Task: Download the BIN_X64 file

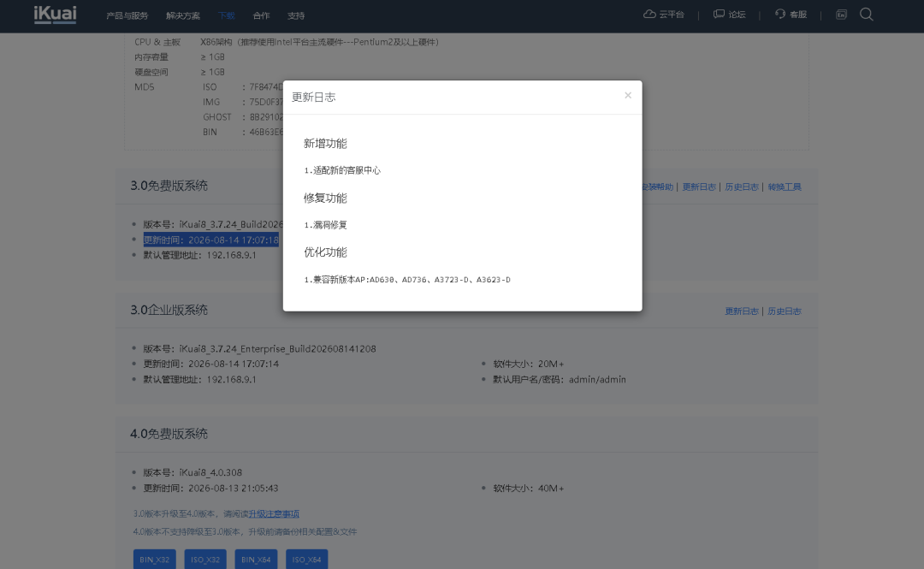Action: tap(256, 560)
